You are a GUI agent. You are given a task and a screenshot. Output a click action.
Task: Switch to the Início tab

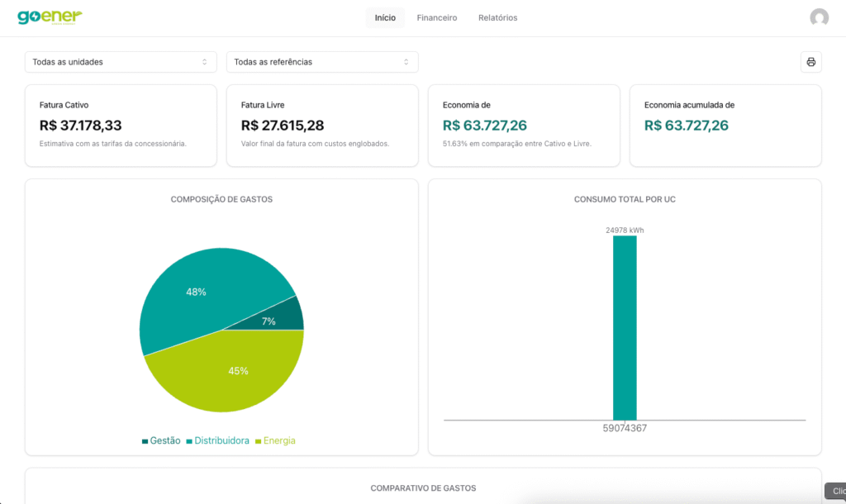(385, 17)
